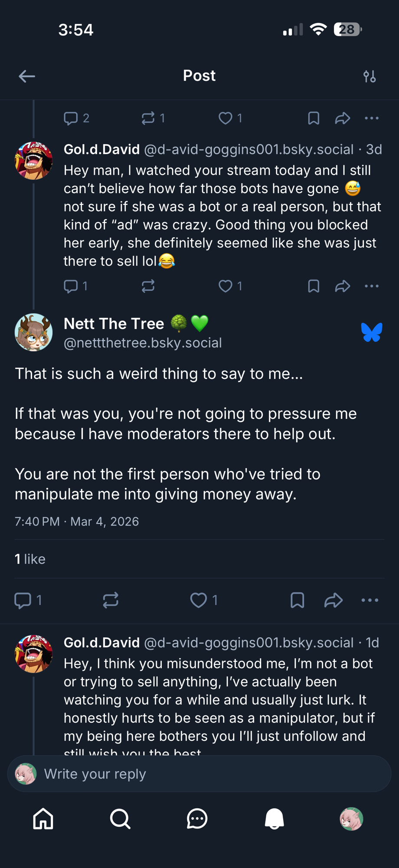Open the Search tab
399x868 pixels.
click(120, 819)
